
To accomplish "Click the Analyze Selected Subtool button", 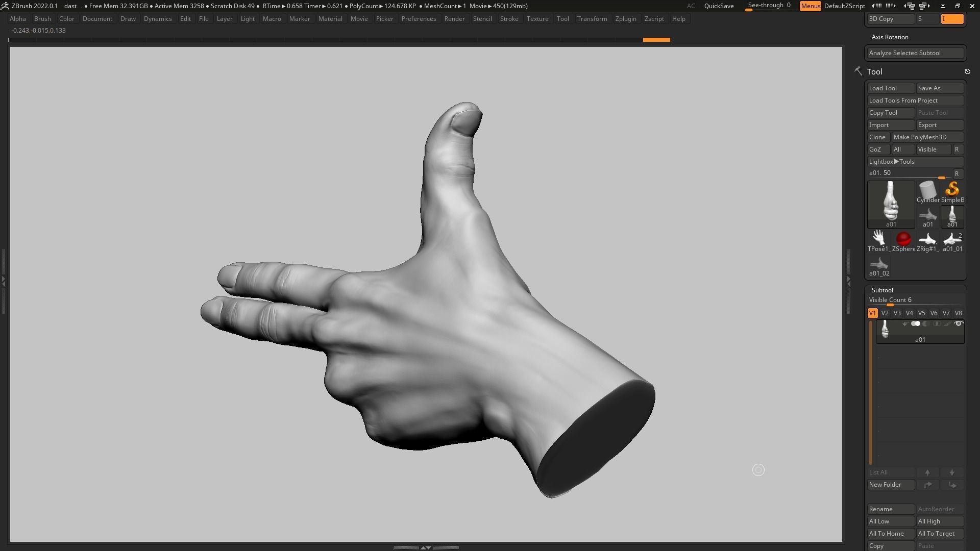I will tap(915, 53).
